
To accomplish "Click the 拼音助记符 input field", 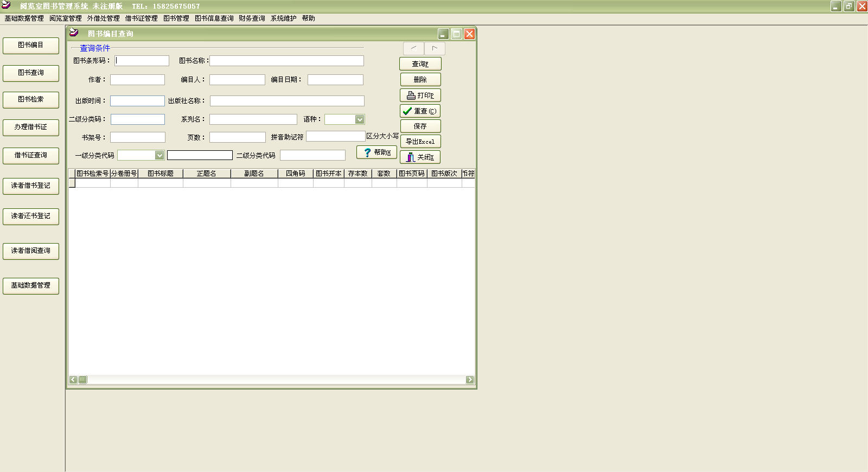I will [x=336, y=136].
